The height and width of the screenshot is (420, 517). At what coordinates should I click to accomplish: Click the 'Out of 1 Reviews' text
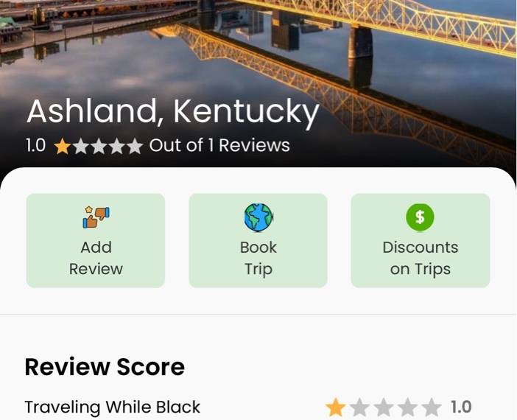point(219,145)
